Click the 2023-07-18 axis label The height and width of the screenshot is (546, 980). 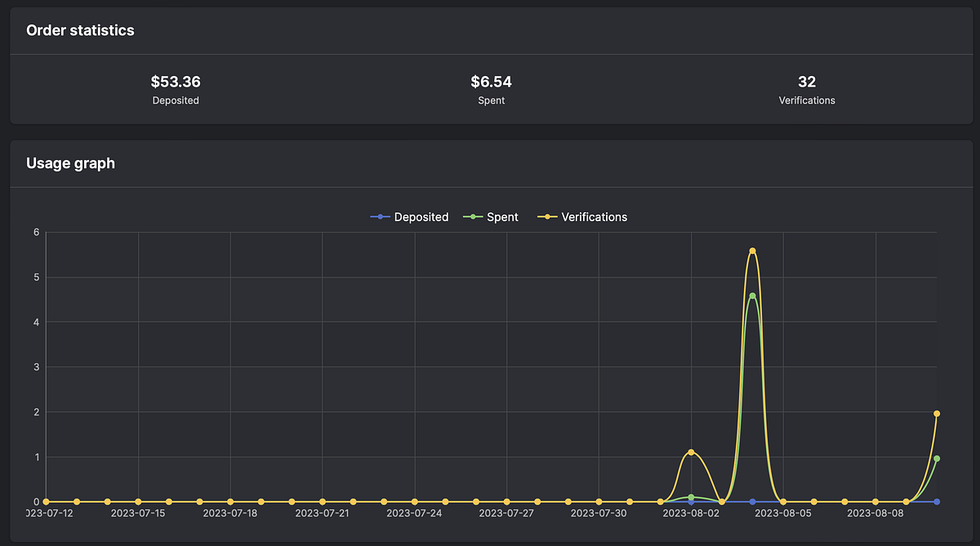point(230,513)
